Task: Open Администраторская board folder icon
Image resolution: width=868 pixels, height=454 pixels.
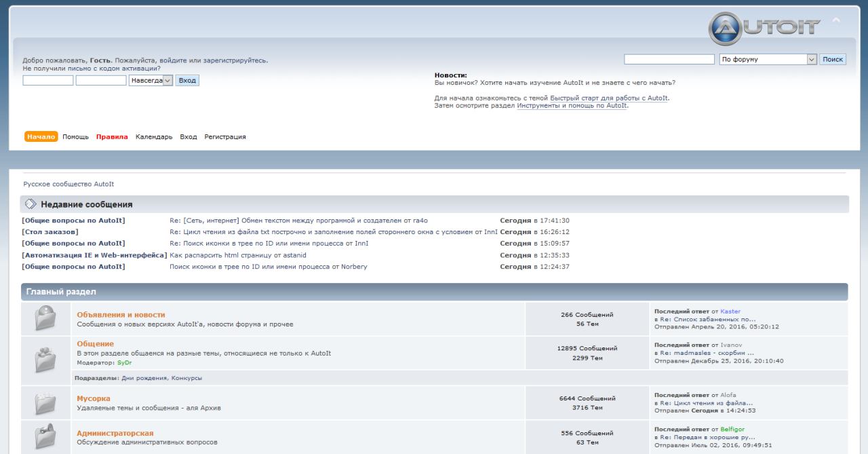Action: point(46,437)
